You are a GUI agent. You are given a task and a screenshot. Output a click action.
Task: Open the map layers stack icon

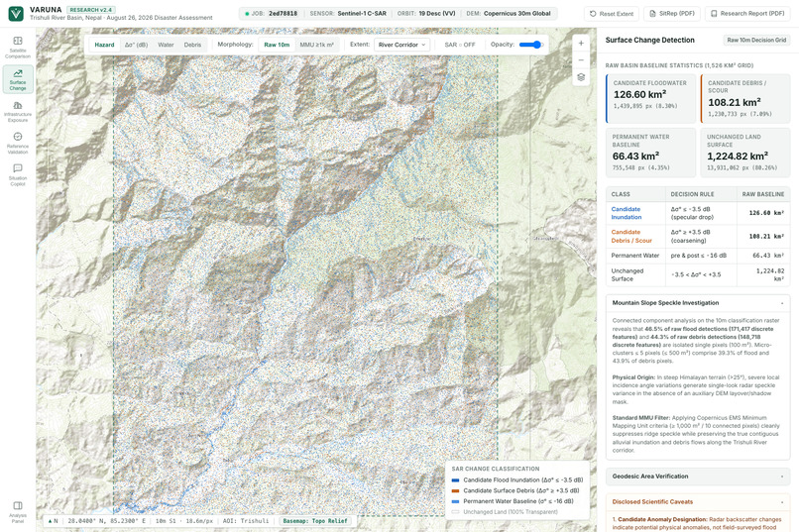point(581,77)
